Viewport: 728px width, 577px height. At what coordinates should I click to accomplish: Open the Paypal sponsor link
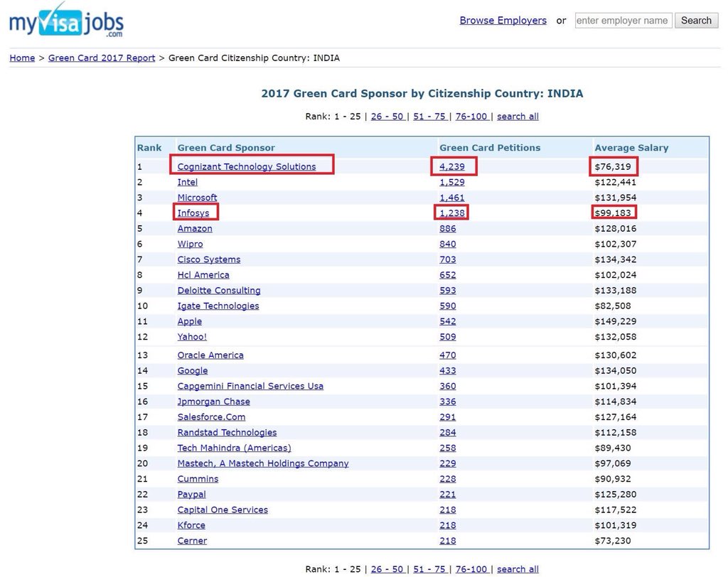[192, 495]
